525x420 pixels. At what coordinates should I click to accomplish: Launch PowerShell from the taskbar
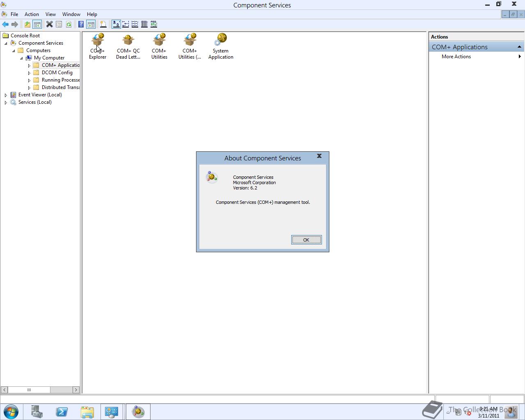[x=62, y=412]
